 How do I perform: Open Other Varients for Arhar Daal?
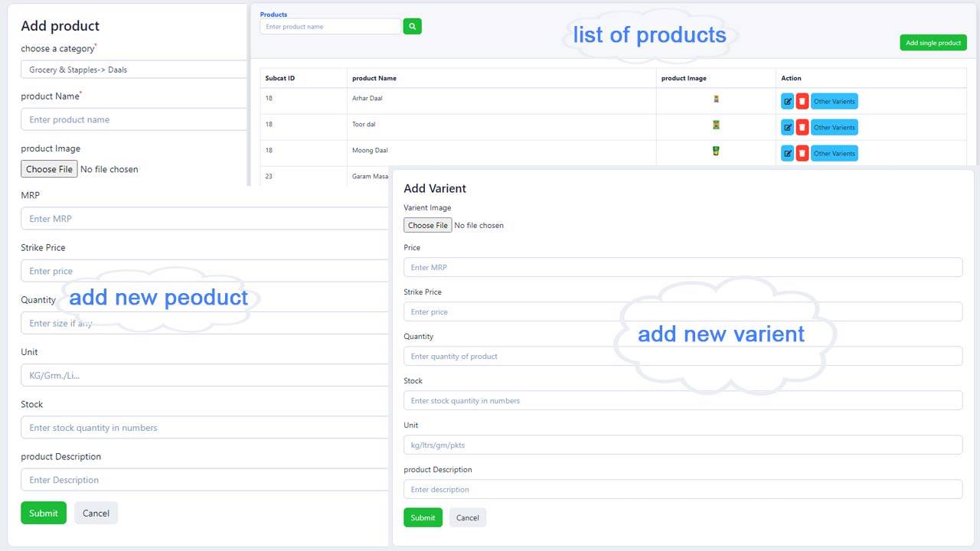[x=834, y=101]
